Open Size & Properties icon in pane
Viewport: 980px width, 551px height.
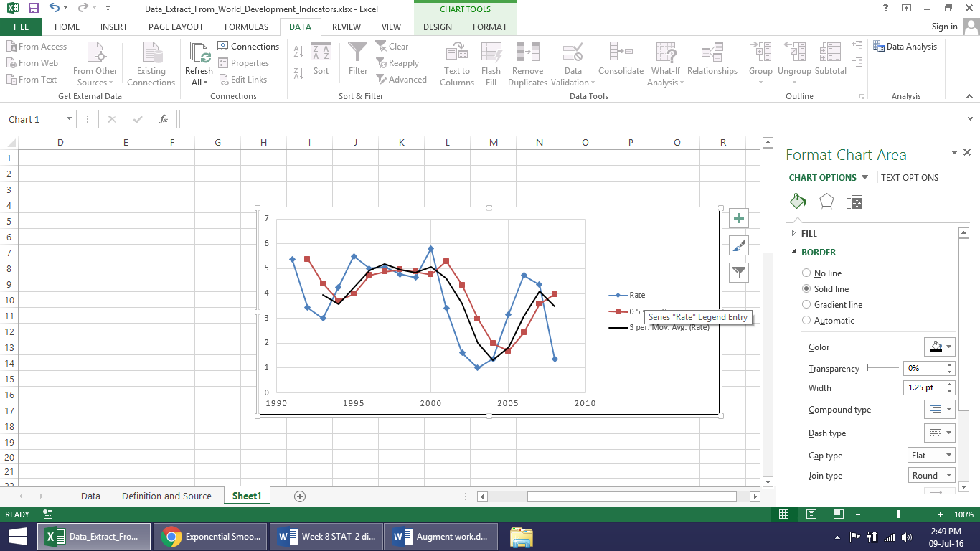[854, 202]
